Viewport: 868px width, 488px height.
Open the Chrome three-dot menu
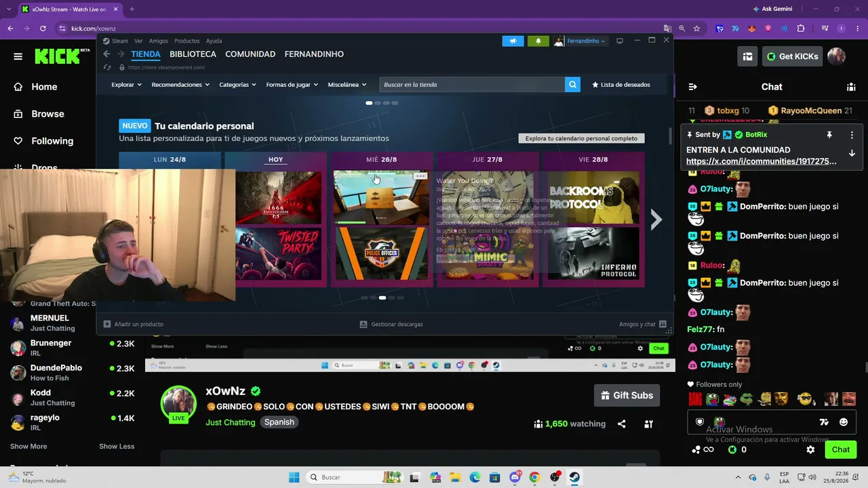point(858,28)
